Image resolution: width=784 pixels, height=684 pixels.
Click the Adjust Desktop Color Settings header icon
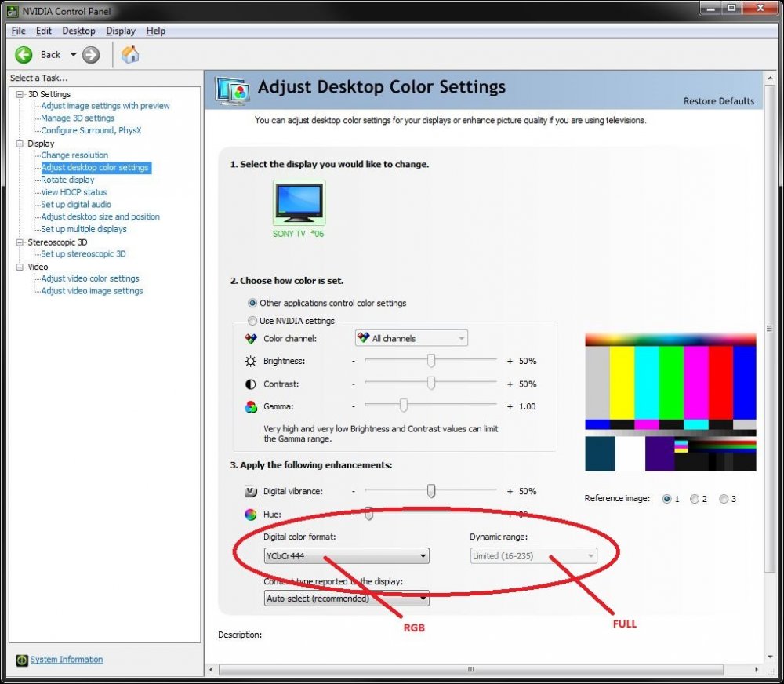[233, 91]
